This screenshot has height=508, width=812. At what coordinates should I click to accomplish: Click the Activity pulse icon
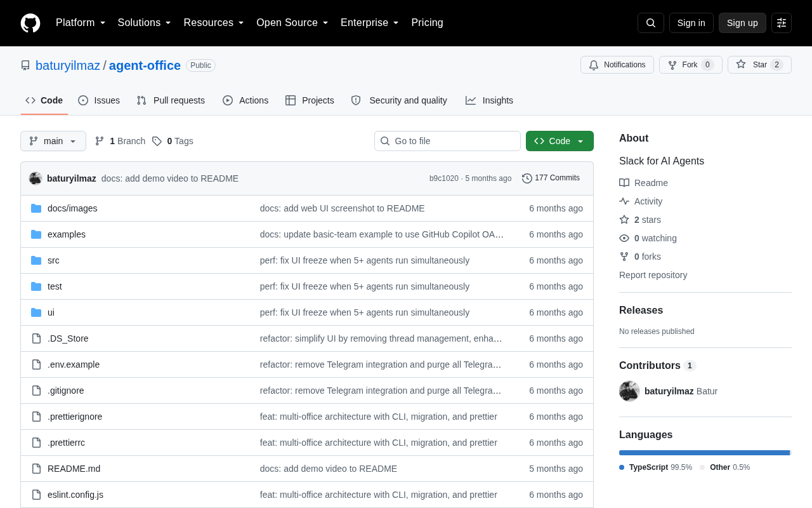point(624,201)
